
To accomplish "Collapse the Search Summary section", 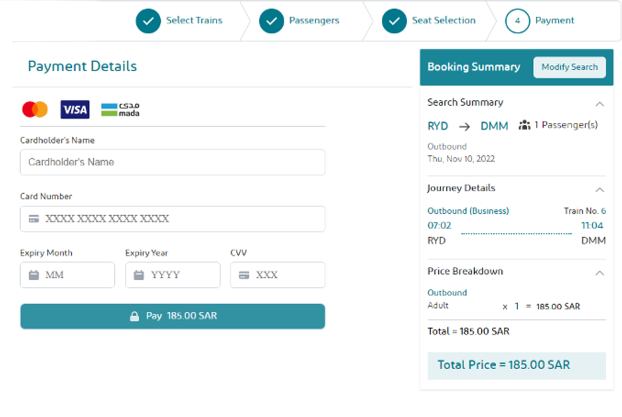I will pyautogui.click(x=599, y=103).
